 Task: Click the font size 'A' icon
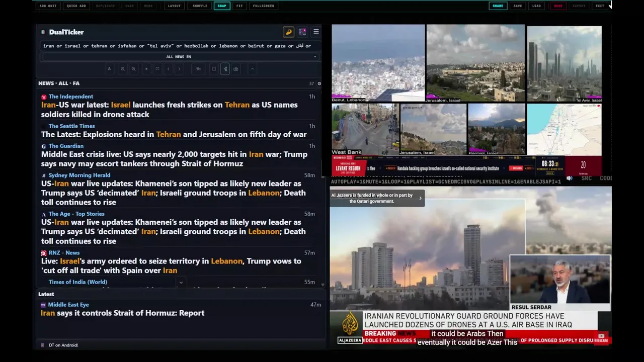[x=109, y=69]
